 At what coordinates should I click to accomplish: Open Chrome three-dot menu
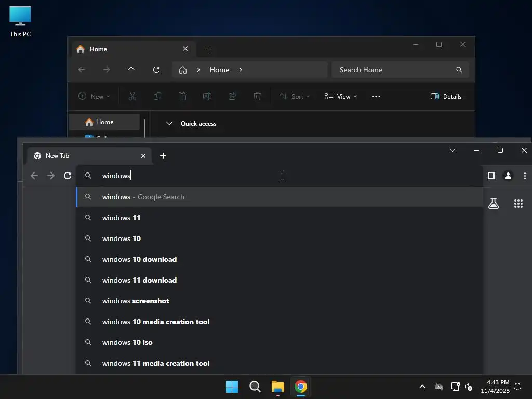[x=525, y=176]
